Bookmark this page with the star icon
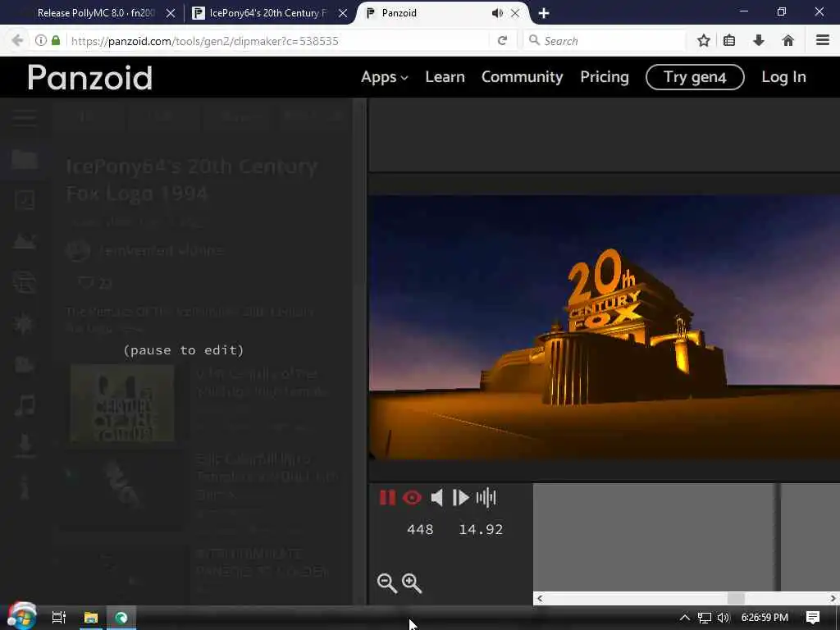This screenshot has width=840, height=630. pyautogui.click(x=703, y=41)
